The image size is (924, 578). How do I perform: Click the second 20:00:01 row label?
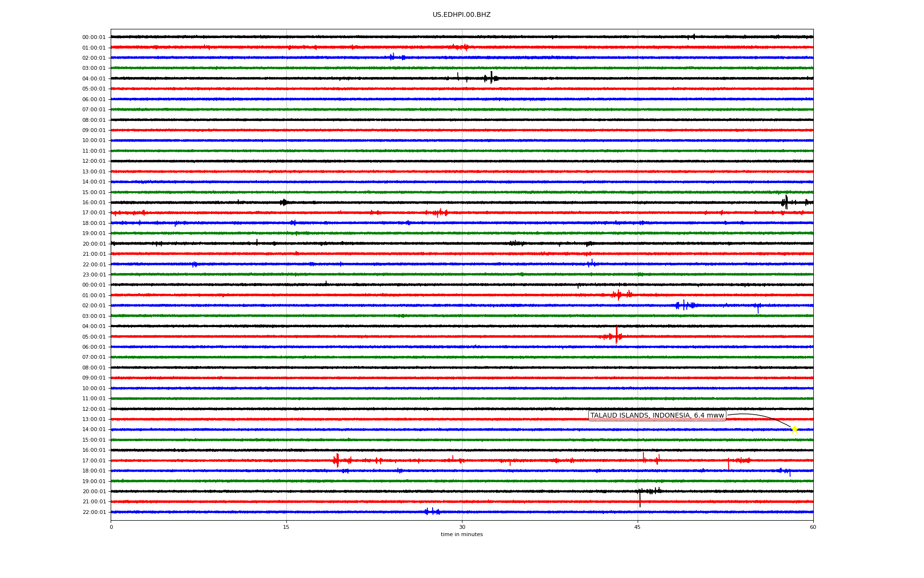pos(94,492)
